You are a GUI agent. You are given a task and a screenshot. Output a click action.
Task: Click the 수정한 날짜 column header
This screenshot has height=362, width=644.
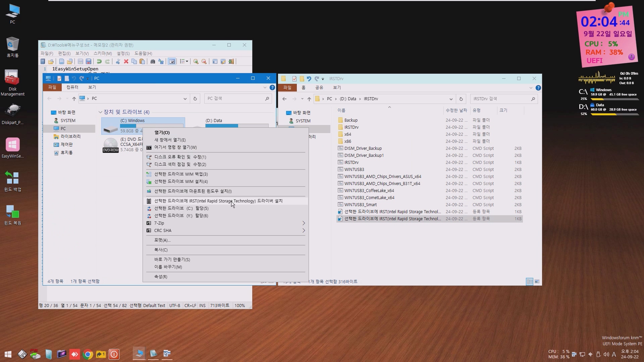click(457, 110)
